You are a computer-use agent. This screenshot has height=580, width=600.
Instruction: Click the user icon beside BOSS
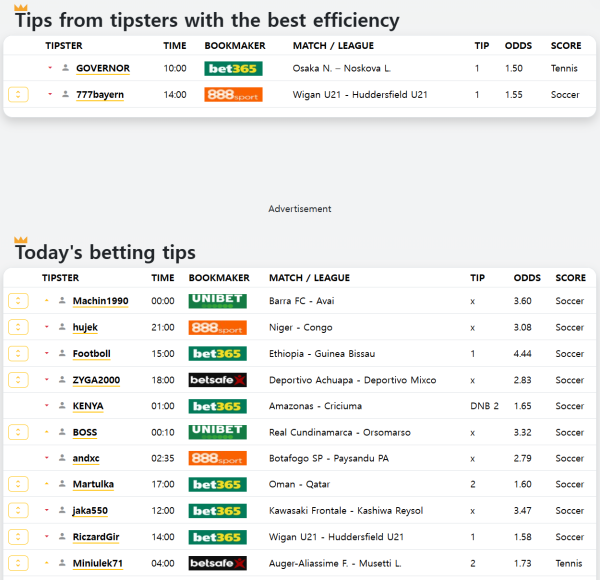pyautogui.click(x=62, y=432)
